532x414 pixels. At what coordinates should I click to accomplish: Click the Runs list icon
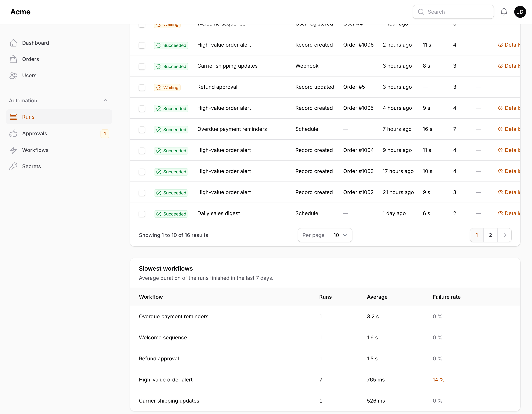(x=13, y=117)
